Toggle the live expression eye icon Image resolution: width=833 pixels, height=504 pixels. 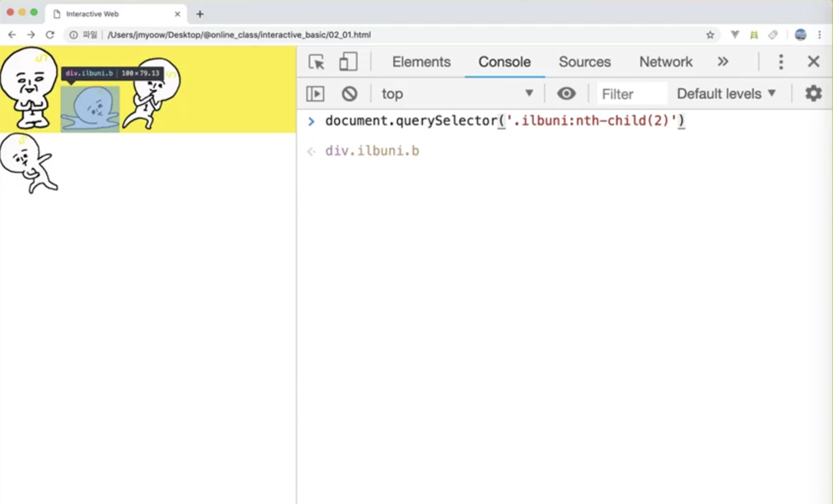pos(566,94)
